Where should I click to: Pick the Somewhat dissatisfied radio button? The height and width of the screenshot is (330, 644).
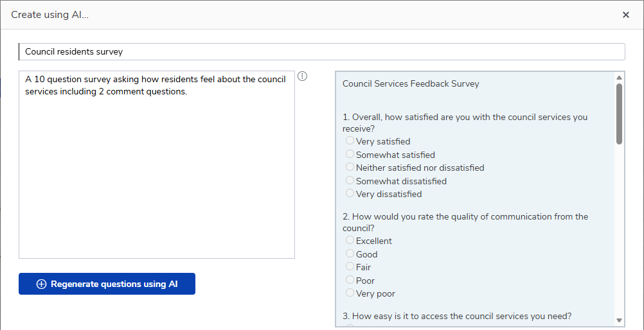[x=350, y=180]
